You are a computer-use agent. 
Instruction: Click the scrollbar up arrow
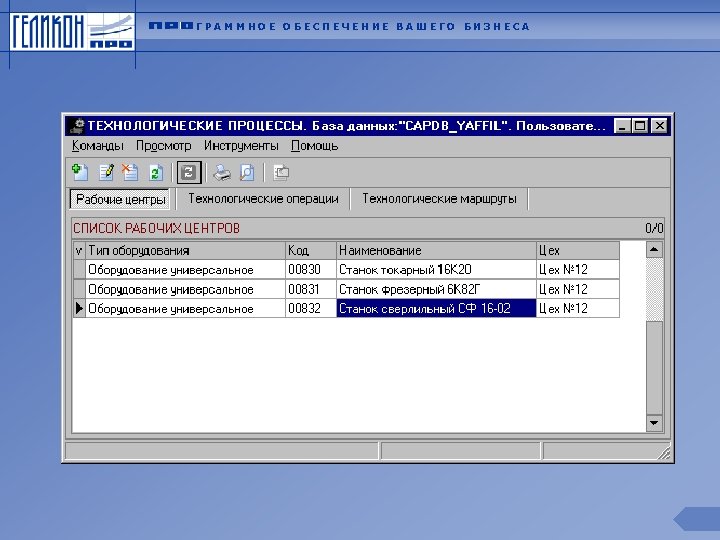click(x=654, y=250)
